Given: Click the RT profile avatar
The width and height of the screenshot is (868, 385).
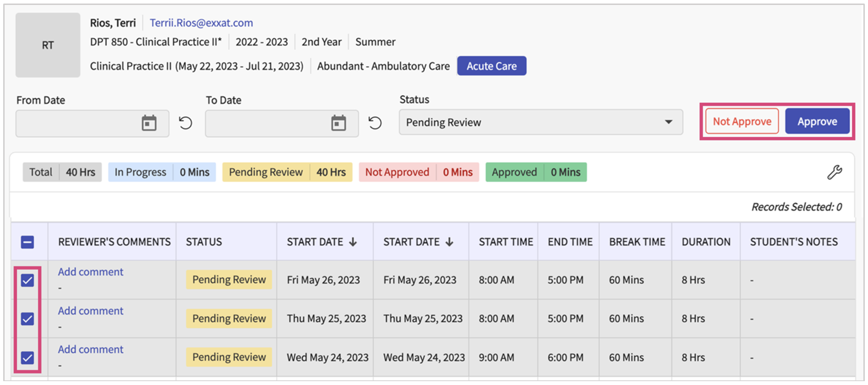Looking at the screenshot, I should 48,45.
